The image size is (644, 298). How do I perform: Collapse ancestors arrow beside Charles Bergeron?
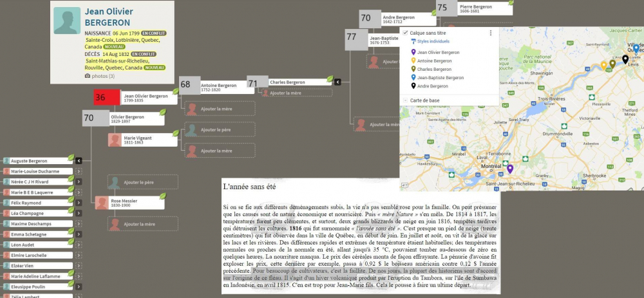[x=337, y=82]
